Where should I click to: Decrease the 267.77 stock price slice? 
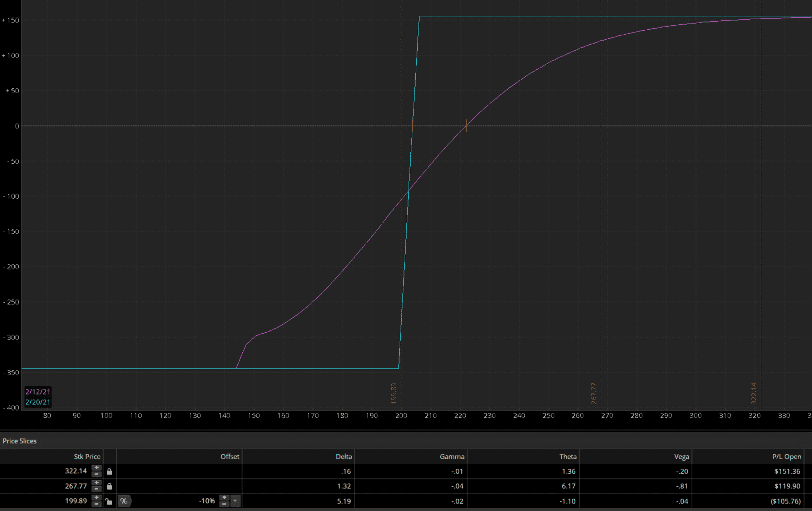tap(96, 489)
